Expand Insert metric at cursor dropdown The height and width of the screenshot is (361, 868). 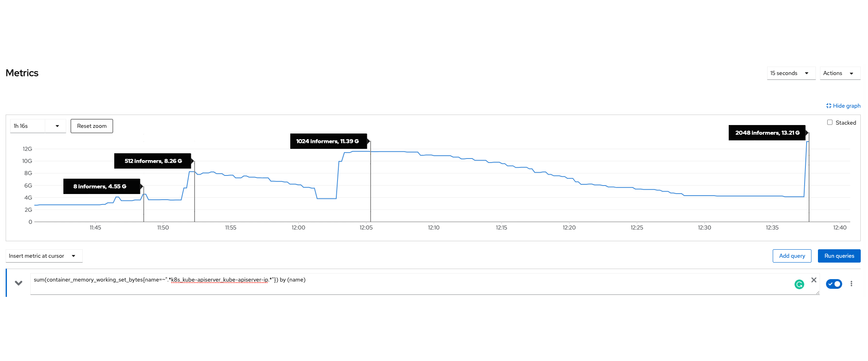(x=44, y=256)
